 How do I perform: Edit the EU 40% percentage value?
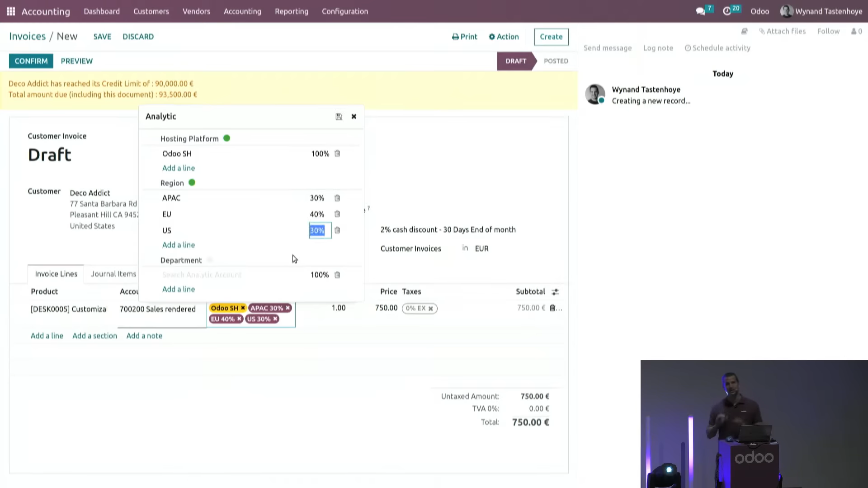(x=317, y=214)
